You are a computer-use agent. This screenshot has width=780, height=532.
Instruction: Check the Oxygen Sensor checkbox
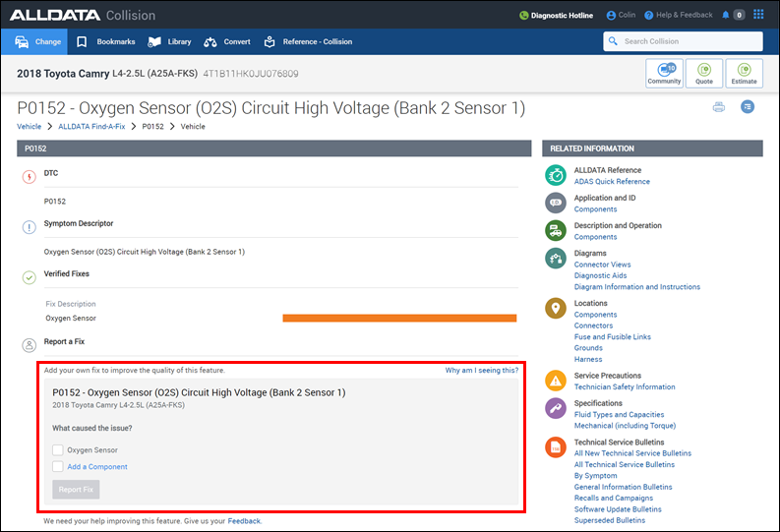[58, 450]
